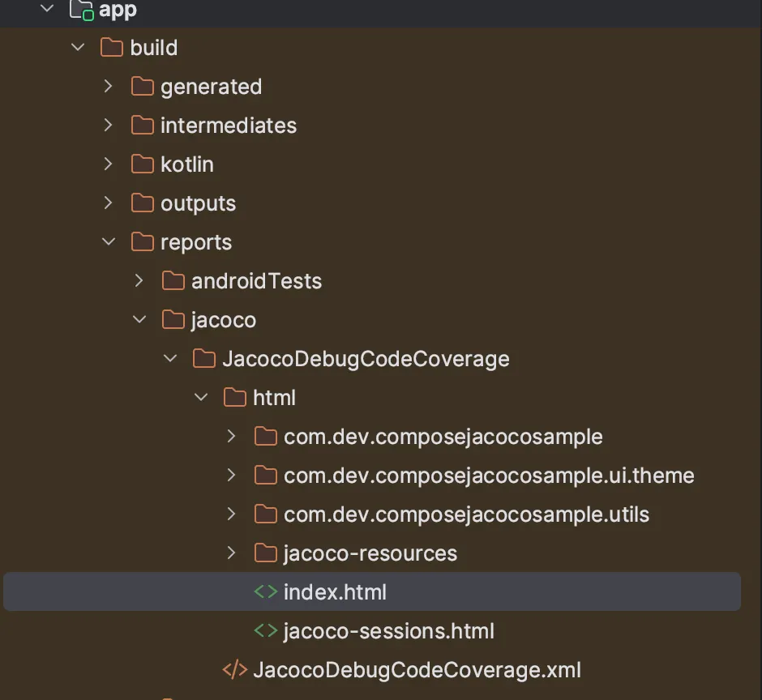Expand the intermediates folder
This screenshot has width=762, height=700.
[x=108, y=125]
